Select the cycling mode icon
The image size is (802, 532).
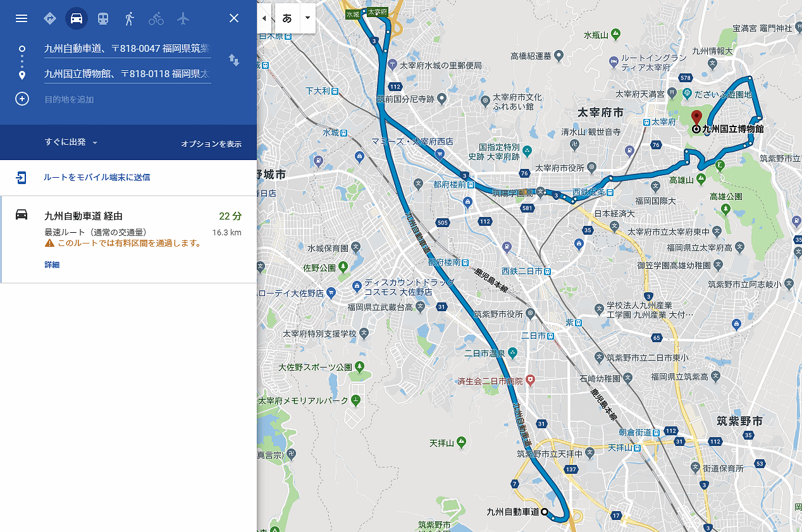point(156,18)
